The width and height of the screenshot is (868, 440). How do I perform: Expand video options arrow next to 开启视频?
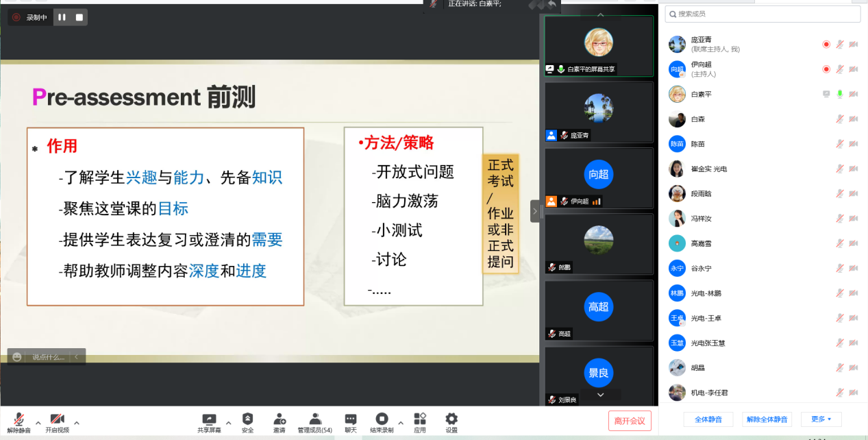pyautogui.click(x=76, y=422)
